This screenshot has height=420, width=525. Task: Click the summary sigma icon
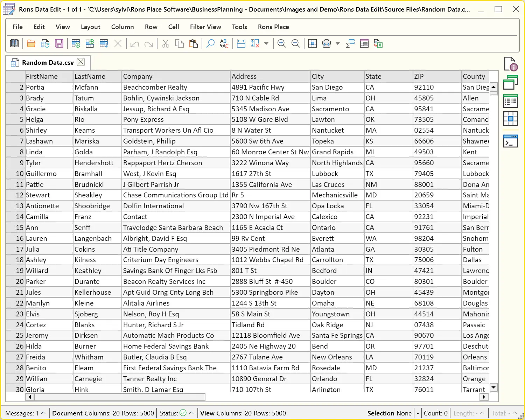350,43
